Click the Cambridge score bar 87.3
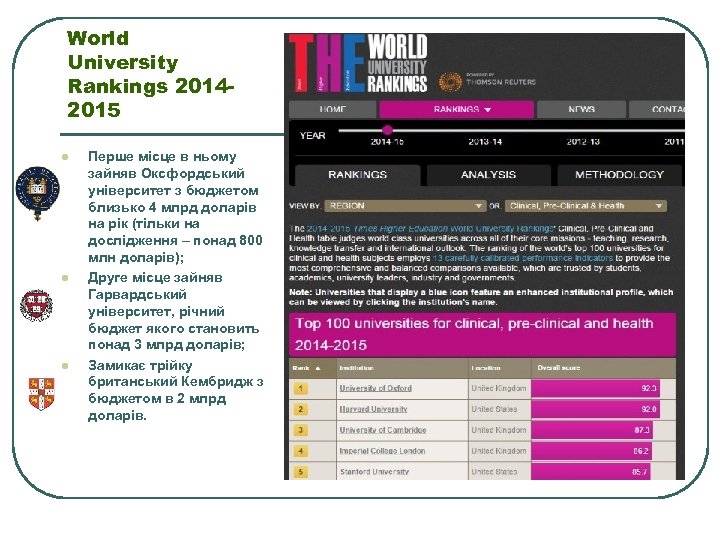The height and width of the screenshot is (540, 720). click(x=592, y=430)
